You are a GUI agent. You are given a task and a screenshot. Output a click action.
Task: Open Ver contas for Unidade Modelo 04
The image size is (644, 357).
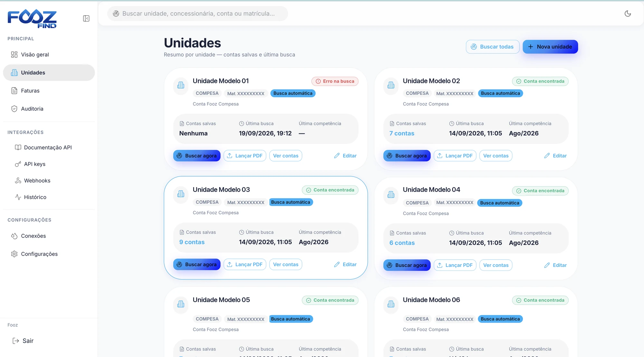[496, 265]
